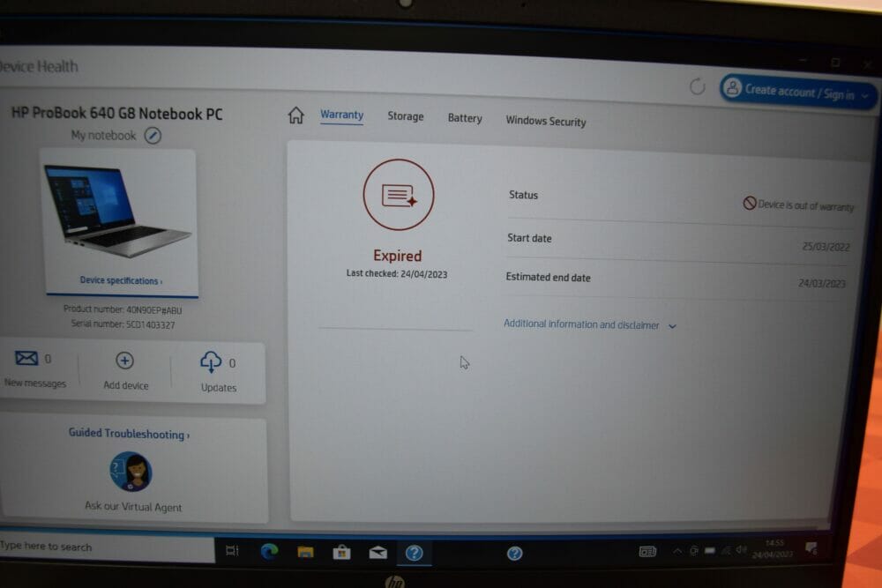Open the Battery tab

click(x=465, y=118)
